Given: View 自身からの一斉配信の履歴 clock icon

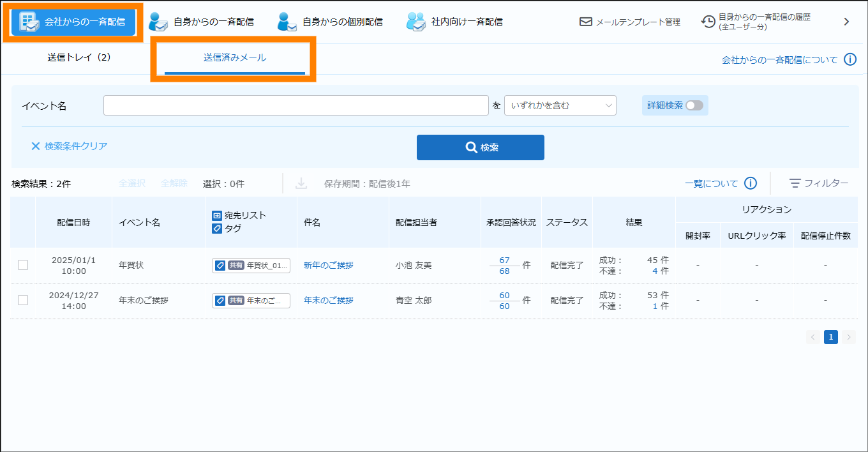Looking at the screenshot, I should click(708, 22).
